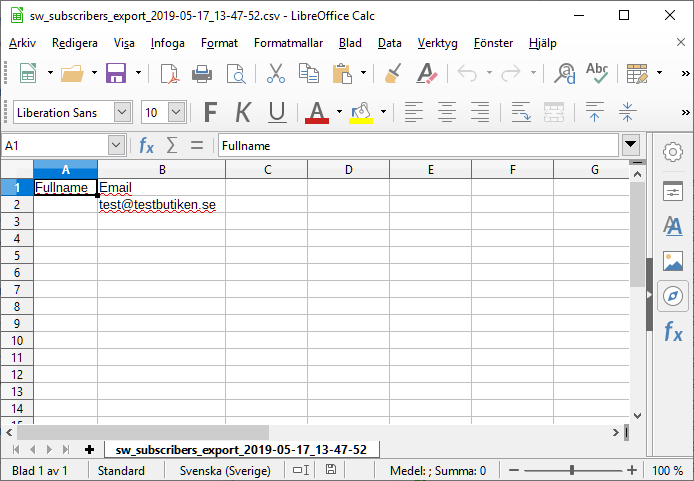The height and width of the screenshot is (481, 694).
Task: Cut selection with the scissors icon
Action: tap(276, 73)
